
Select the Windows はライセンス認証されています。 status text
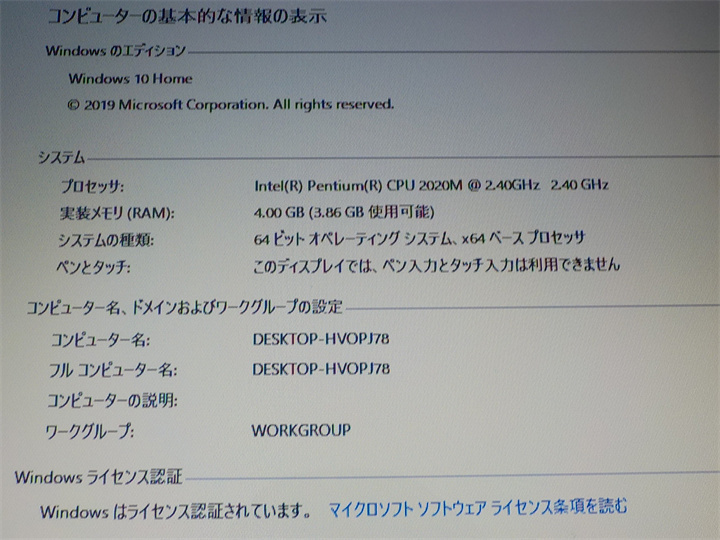click(x=177, y=511)
